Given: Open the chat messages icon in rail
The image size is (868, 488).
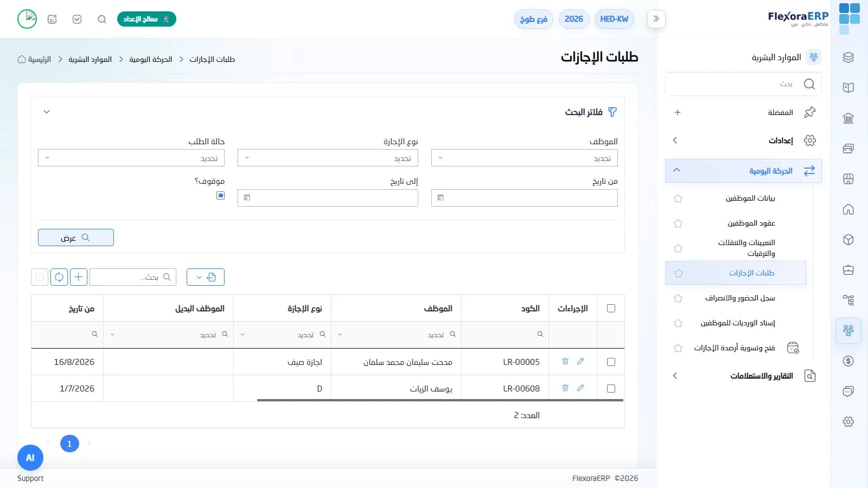Looking at the screenshot, I should tap(848, 391).
